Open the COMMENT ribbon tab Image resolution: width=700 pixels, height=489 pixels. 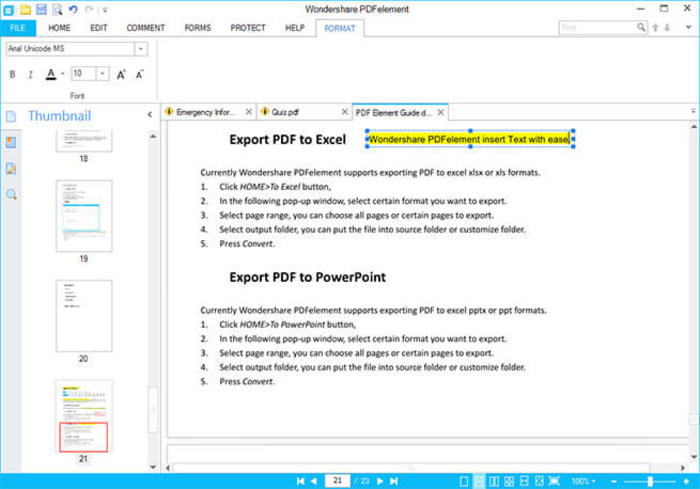tap(146, 28)
